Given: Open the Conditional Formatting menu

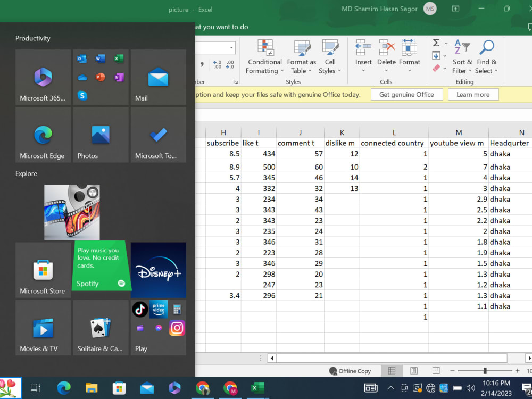Looking at the screenshot, I should [x=264, y=57].
